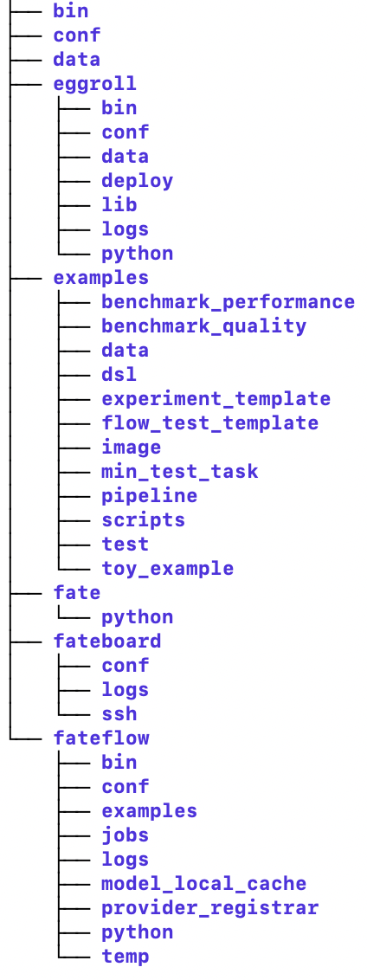This screenshot has height=980, width=367.
Task: Select the eggroll directory entry
Action: [x=94, y=83]
